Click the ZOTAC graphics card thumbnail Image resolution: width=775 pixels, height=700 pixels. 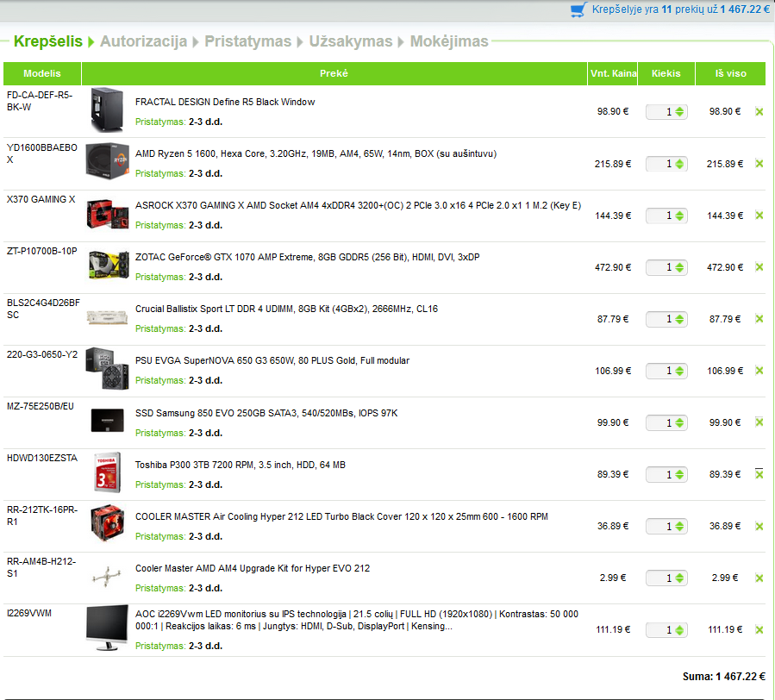click(x=109, y=265)
